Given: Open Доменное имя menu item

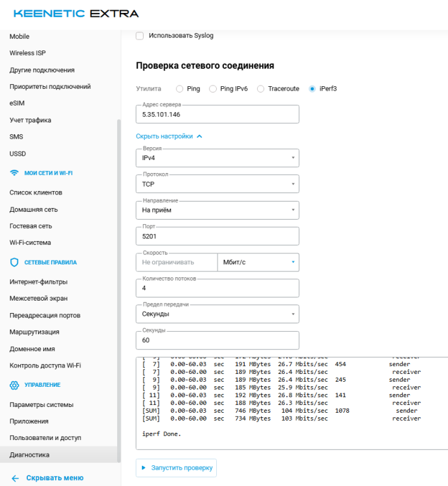Looking at the screenshot, I should pyautogui.click(x=32, y=349).
